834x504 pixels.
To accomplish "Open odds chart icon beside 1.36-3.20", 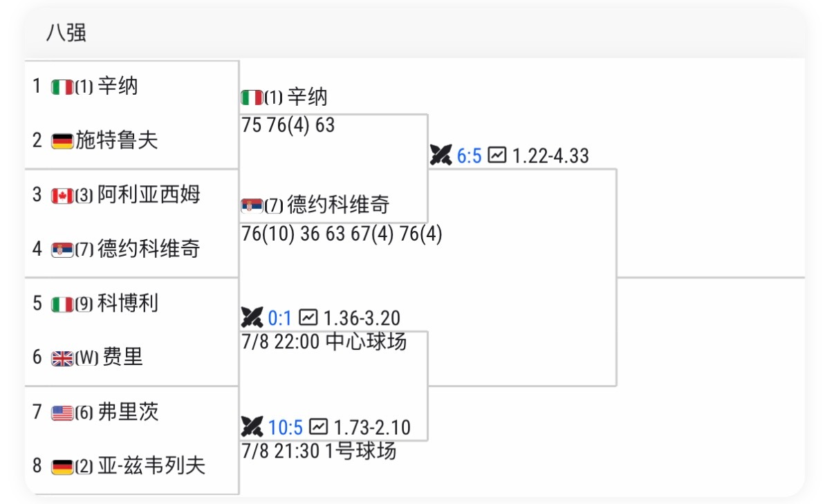I will (308, 317).
